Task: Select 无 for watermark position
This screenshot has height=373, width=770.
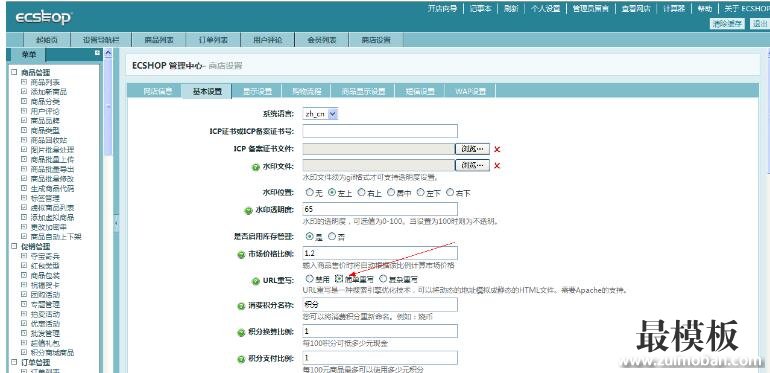Action: 309,192
